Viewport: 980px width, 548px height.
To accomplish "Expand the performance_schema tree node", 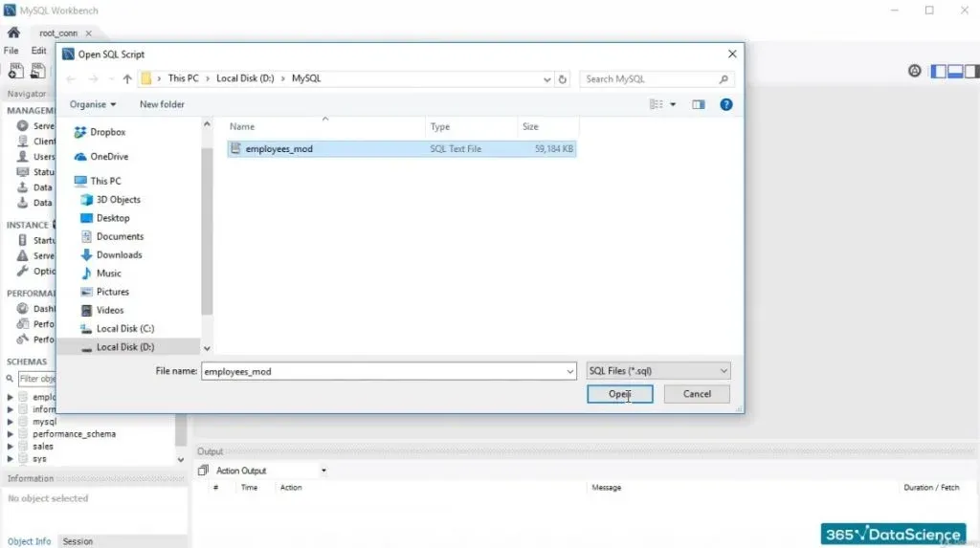I will [11, 434].
